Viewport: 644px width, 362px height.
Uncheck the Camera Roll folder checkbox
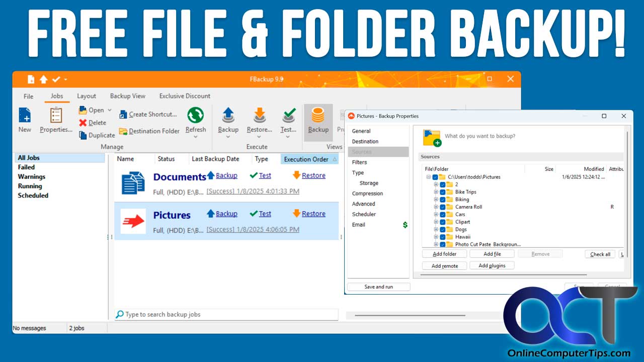pyautogui.click(x=443, y=207)
